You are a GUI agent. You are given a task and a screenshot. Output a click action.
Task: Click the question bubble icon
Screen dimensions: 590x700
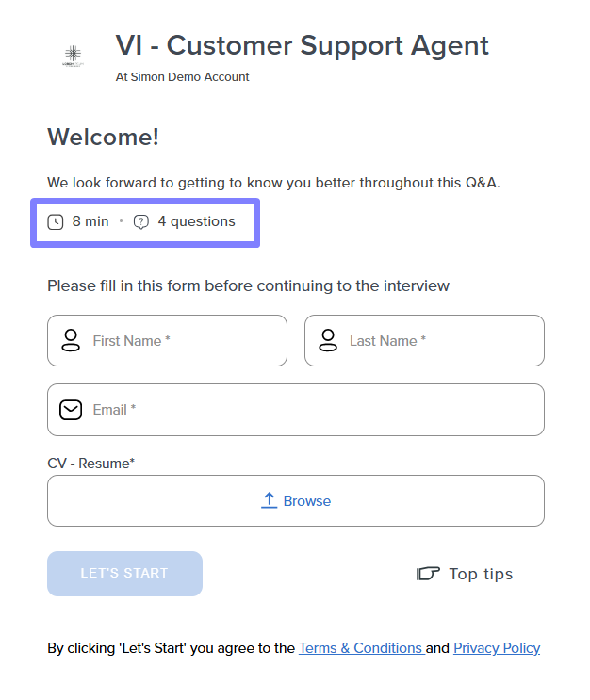tap(141, 222)
